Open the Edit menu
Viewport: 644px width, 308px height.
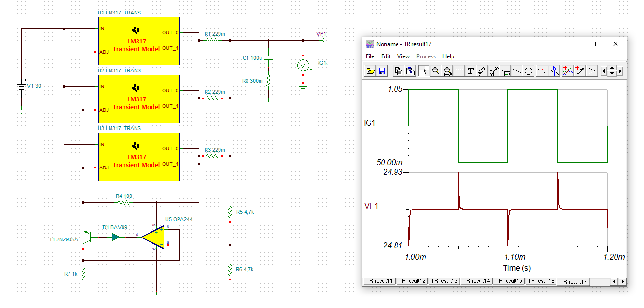click(386, 56)
